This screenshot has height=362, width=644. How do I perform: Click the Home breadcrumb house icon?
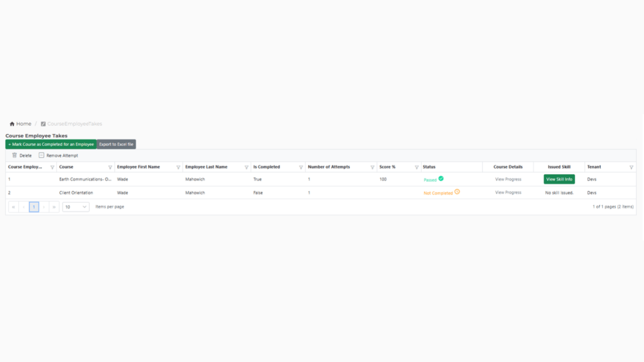click(12, 123)
